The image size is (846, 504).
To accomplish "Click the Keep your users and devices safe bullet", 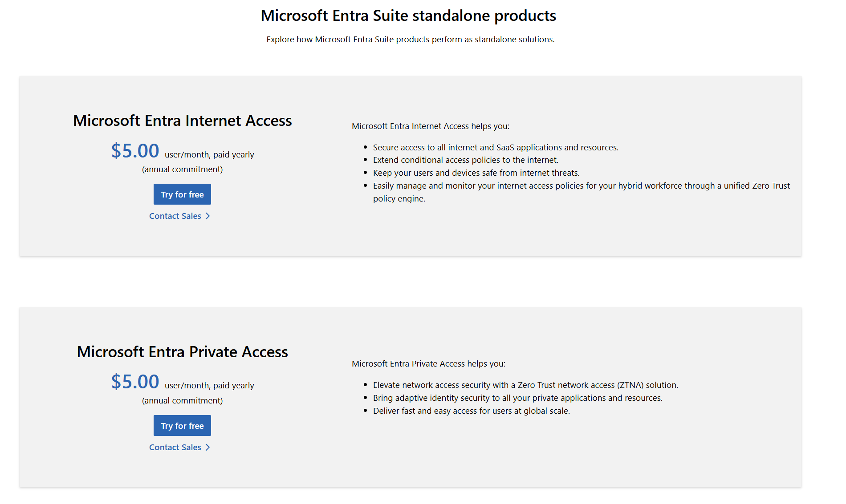I will (476, 173).
